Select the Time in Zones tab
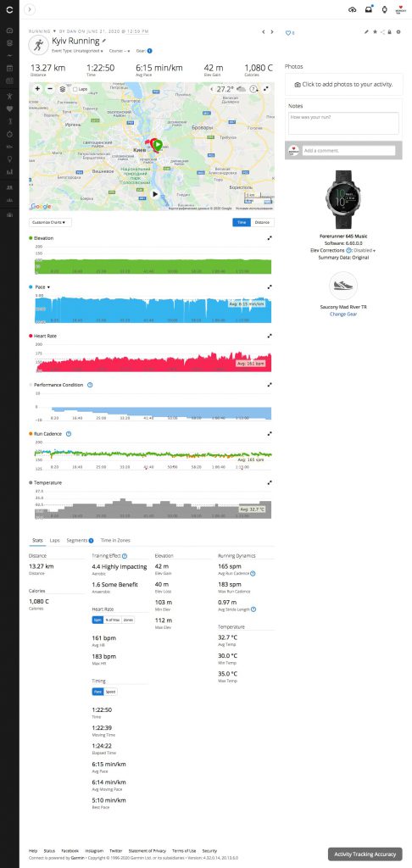Viewport: 412px width, 868px height. pos(116,540)
